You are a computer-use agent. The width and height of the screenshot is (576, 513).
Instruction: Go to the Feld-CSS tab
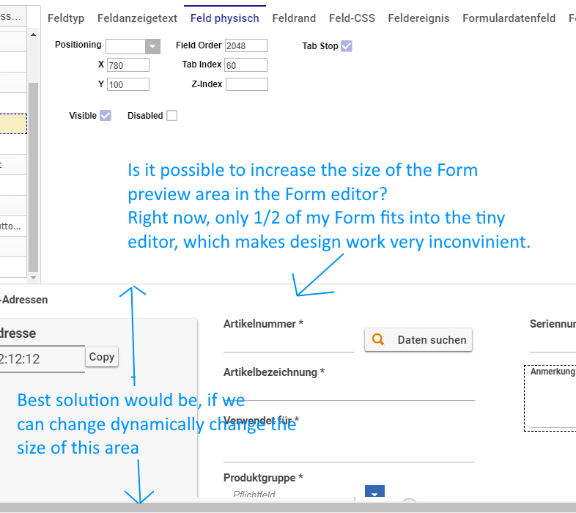(x=352, y=18)
